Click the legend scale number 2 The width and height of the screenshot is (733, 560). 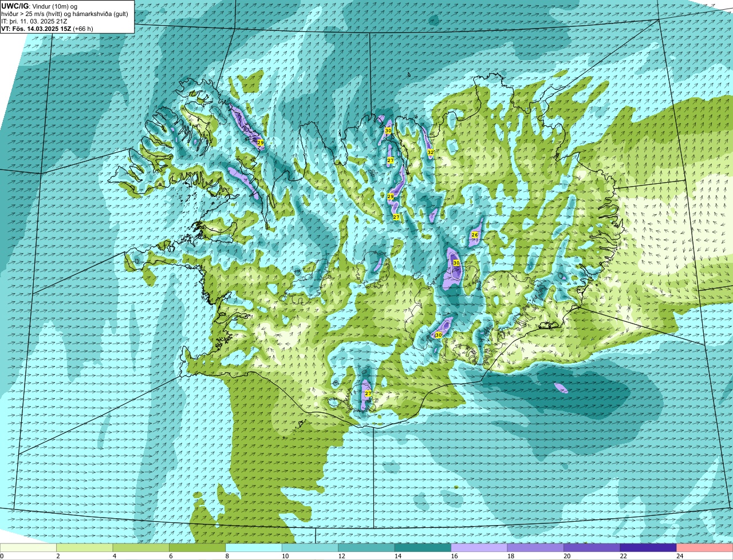[x=58, y=556]
